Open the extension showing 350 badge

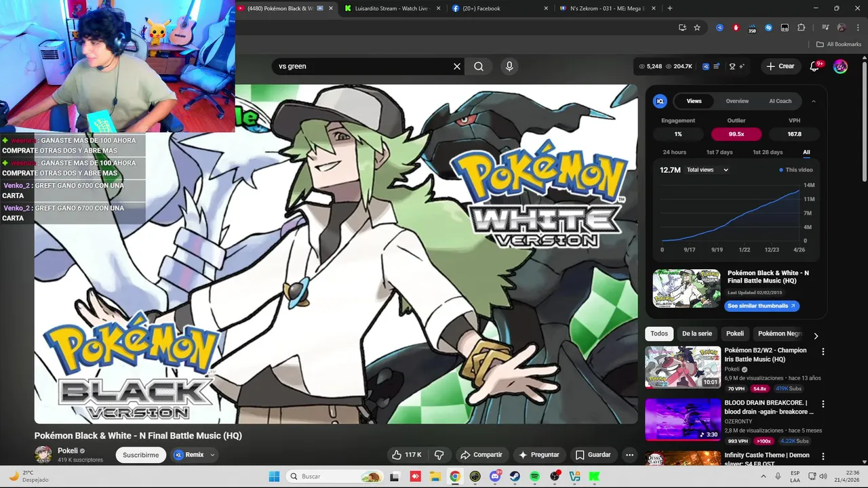752,28
